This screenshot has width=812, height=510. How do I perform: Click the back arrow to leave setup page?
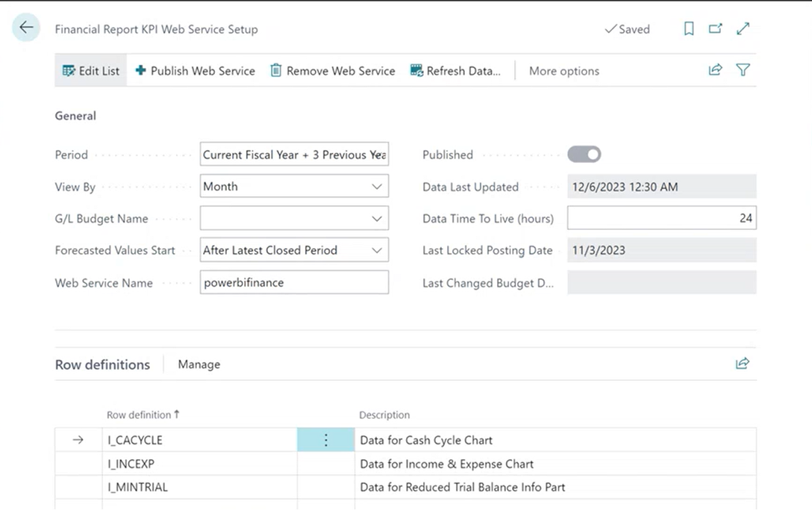point(25,27)
